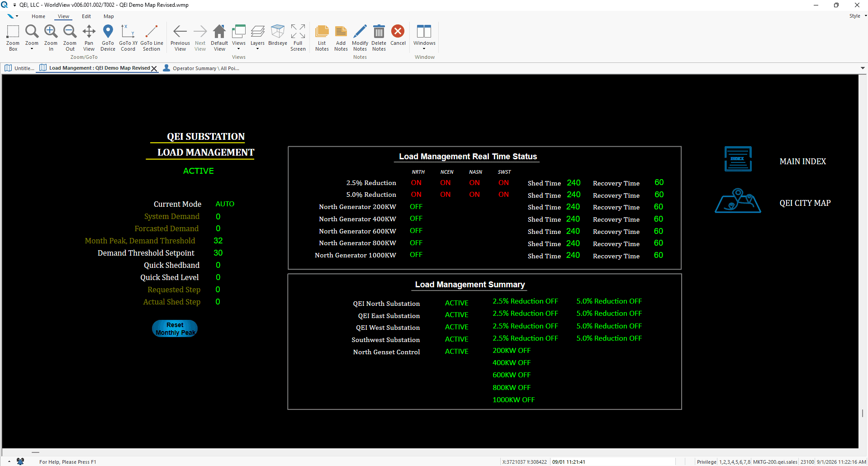Click Demand Threshold Setpoint value 30
Screen dimensions: 868x466
click(218, 253)
